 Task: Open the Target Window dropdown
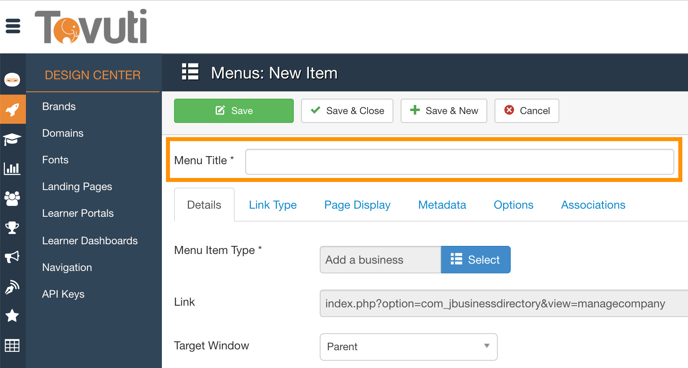(x=408, y=347)
